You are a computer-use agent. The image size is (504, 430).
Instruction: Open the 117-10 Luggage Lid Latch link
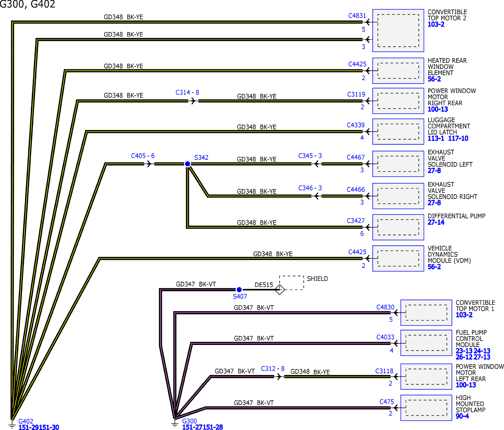point(458,138)
